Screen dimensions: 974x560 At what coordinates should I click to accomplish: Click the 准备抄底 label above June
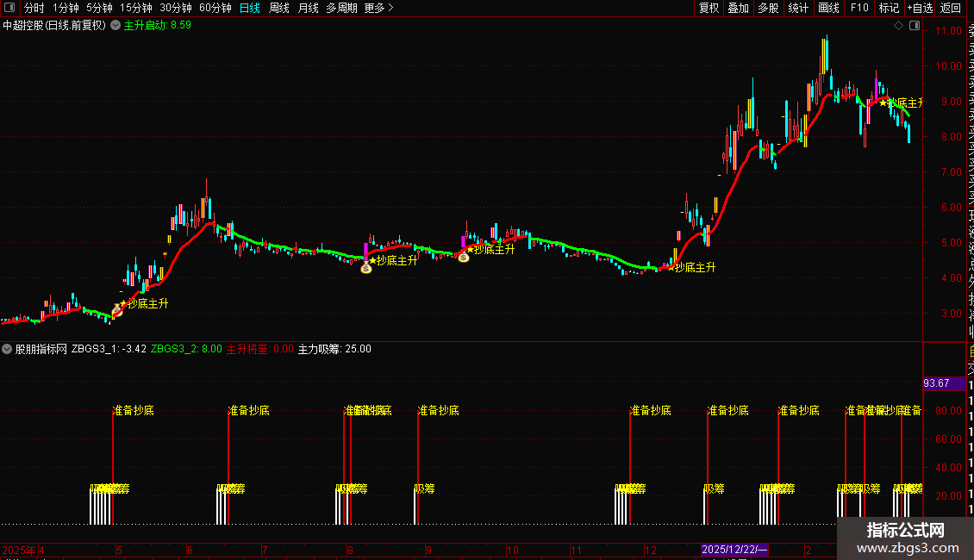point(249,410)
